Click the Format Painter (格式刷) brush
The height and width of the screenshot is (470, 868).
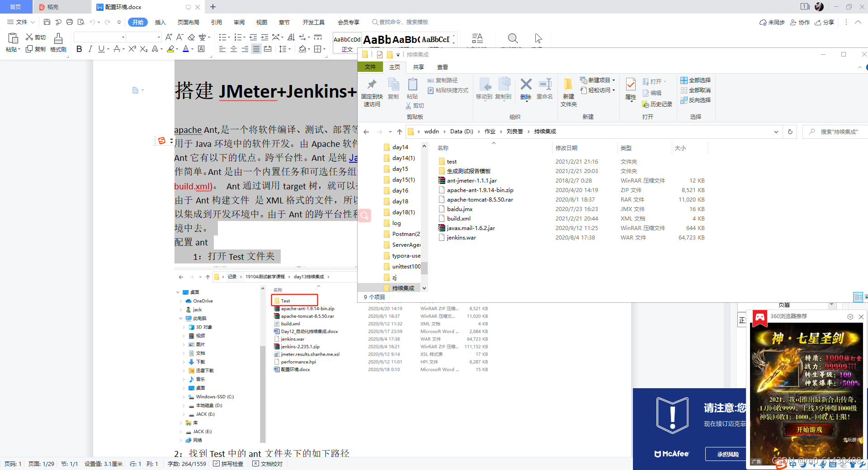click(58, 42)
